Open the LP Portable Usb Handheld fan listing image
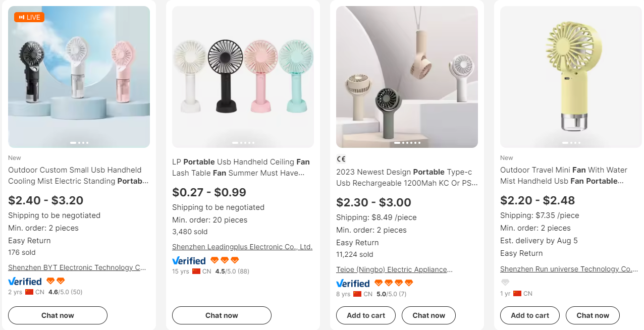Screen dimensions: 644x330 [243, 76]
